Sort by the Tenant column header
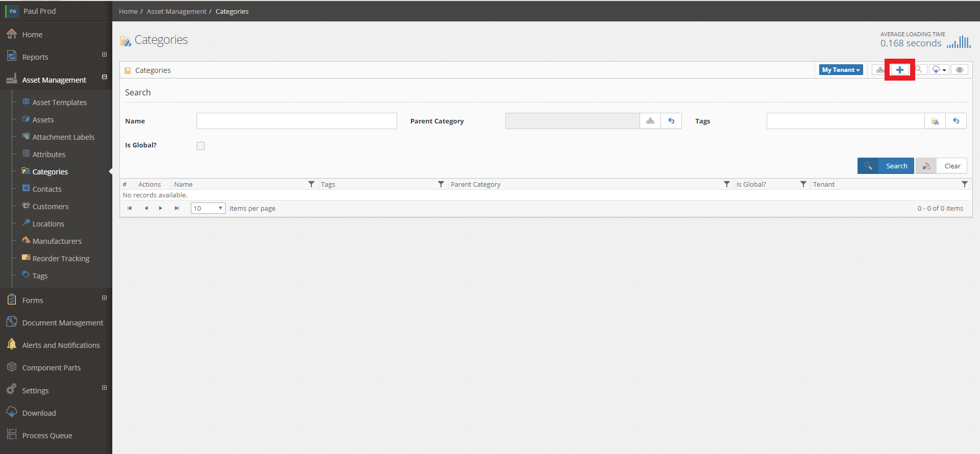 point(824,184)
